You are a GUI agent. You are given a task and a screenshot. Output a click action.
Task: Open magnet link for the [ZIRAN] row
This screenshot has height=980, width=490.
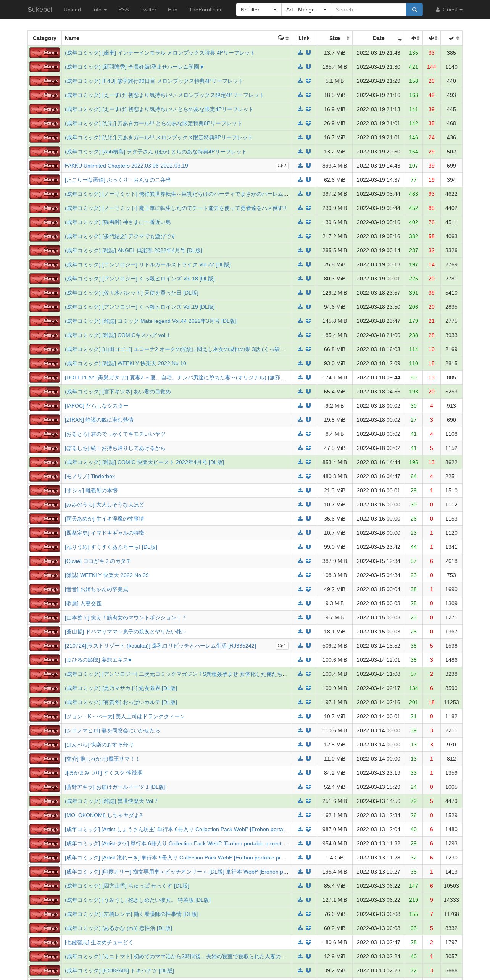click(308, 420)
